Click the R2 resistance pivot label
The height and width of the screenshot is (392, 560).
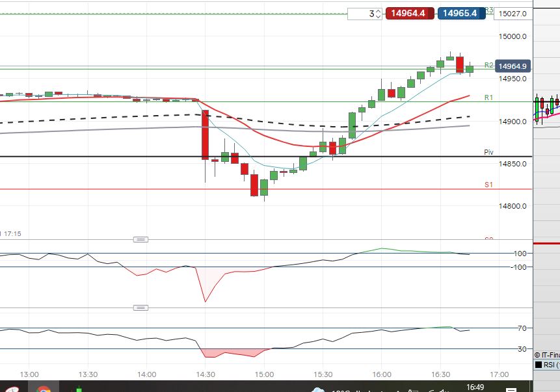pos(488,65)
